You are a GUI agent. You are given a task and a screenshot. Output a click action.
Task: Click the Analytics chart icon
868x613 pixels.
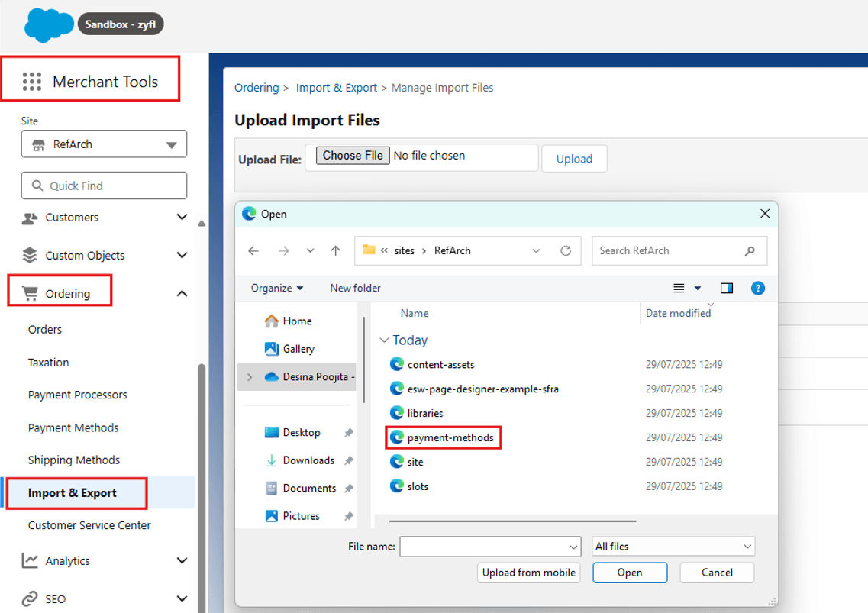(x=30, y=560)
